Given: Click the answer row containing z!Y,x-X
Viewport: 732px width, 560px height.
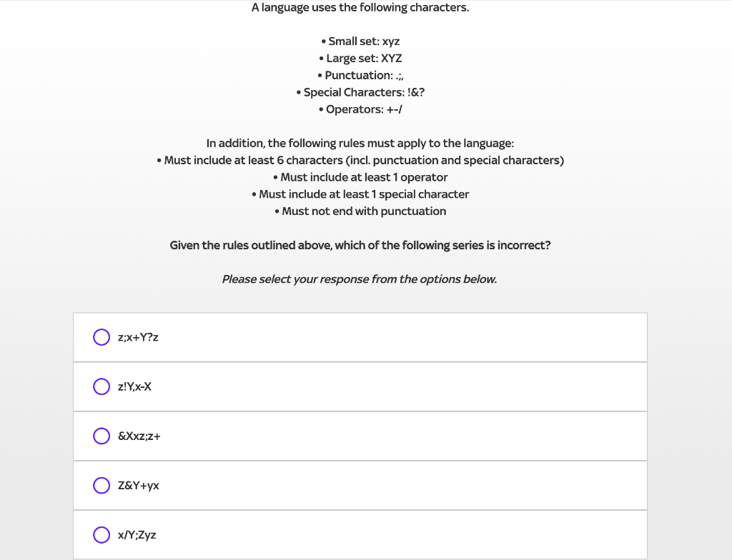Looking at the screenshot, I should pyautogui.click(x=359, y=386).
